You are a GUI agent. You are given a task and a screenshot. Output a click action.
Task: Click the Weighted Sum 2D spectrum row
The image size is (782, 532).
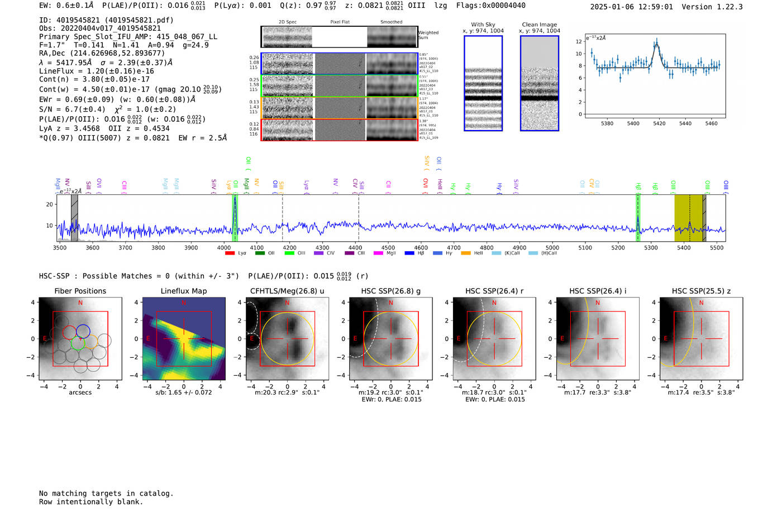point(340,37)
